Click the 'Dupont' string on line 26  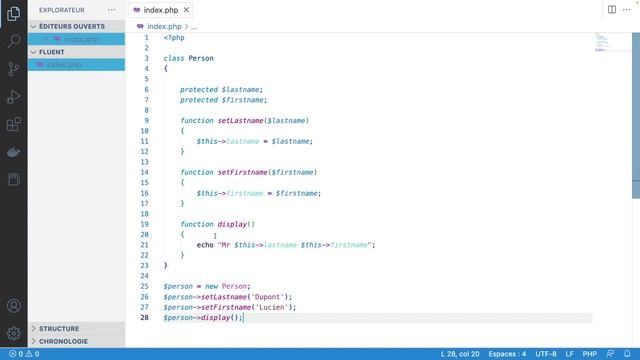(267, 297)
